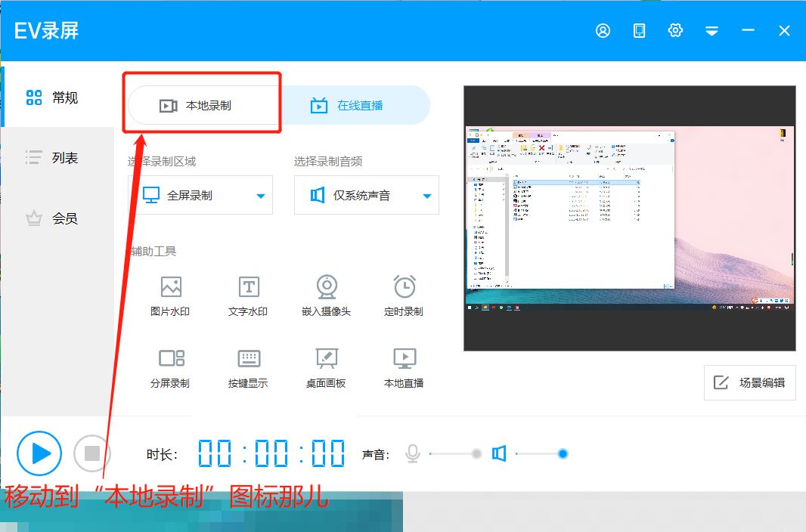This screenshot has width=806, height=532.
Task: Click the screen preview thumbnail
Action: pos(630,217)
